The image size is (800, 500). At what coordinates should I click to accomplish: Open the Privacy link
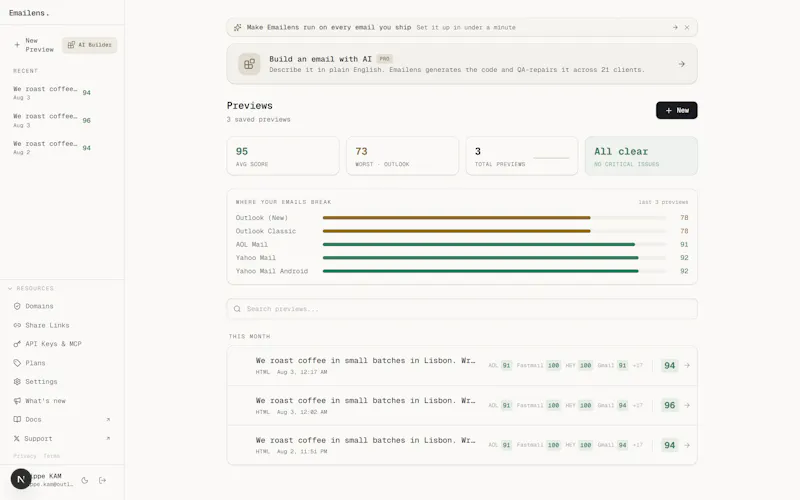24,456
